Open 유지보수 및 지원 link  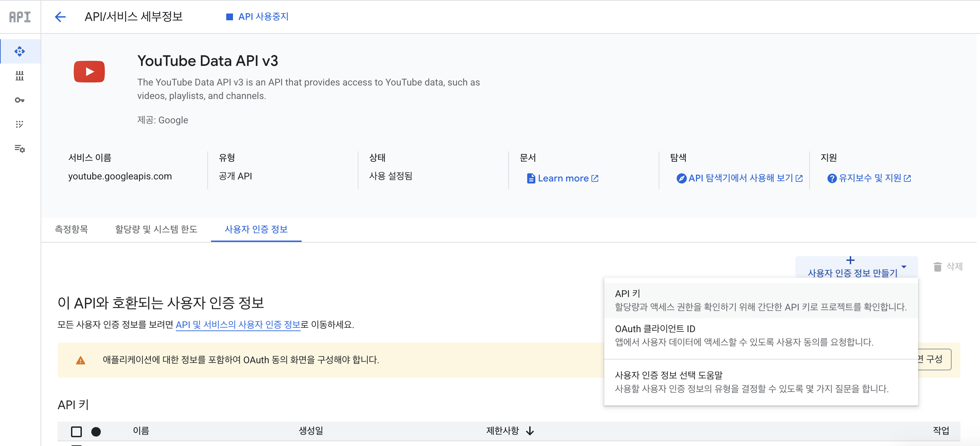(869, 178)
